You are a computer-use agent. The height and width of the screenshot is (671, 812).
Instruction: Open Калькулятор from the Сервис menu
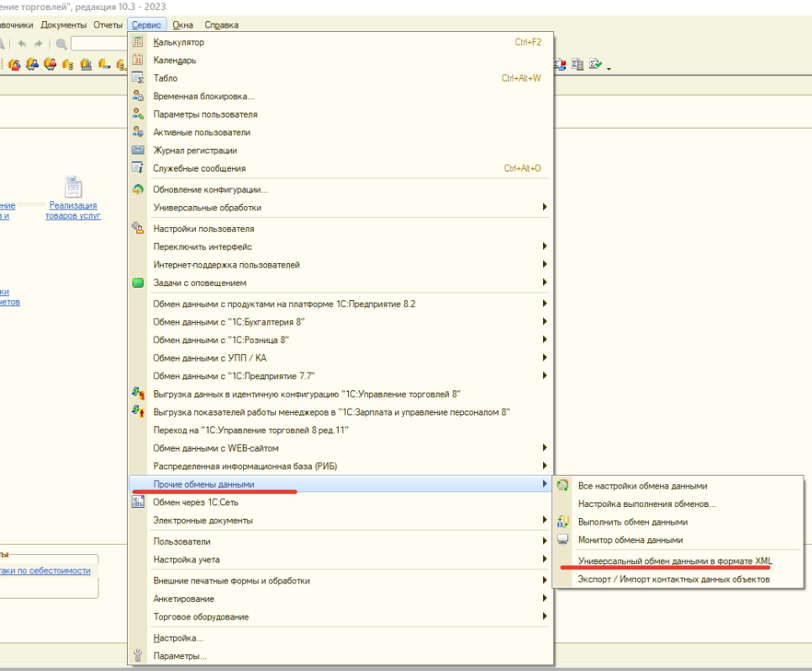coord(178,42)
